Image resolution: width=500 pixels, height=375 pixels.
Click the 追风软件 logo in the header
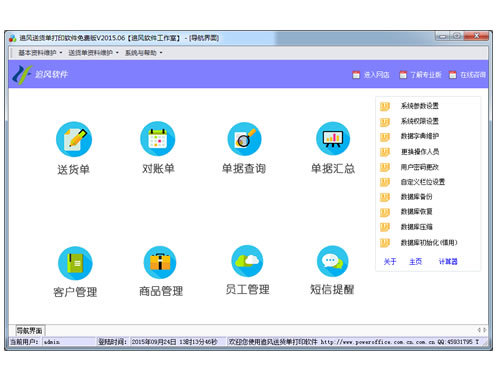[40, 74]
